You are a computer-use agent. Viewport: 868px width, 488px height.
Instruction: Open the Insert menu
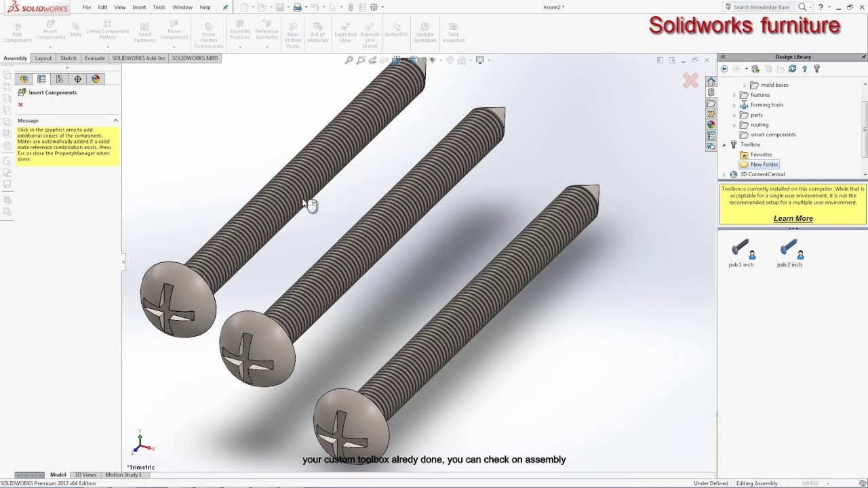click(x=139, y=7)
